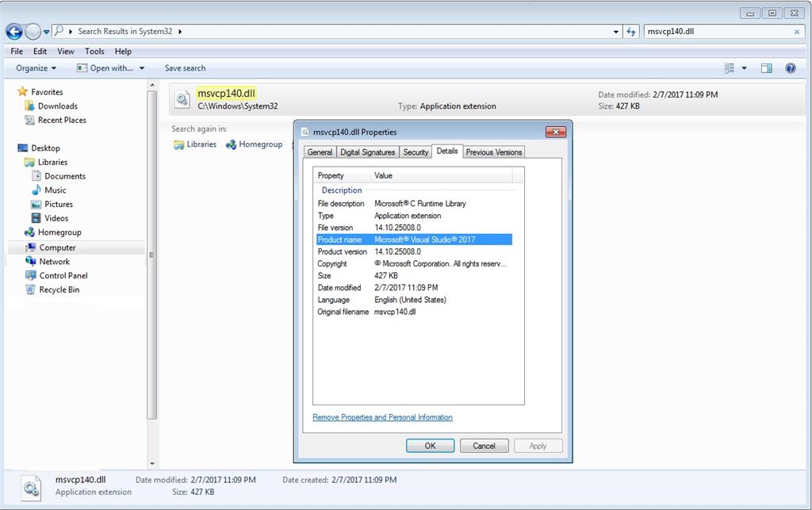Click the Value column header
This screenshot has width=812, height=510.
click(x=441, y=175)
